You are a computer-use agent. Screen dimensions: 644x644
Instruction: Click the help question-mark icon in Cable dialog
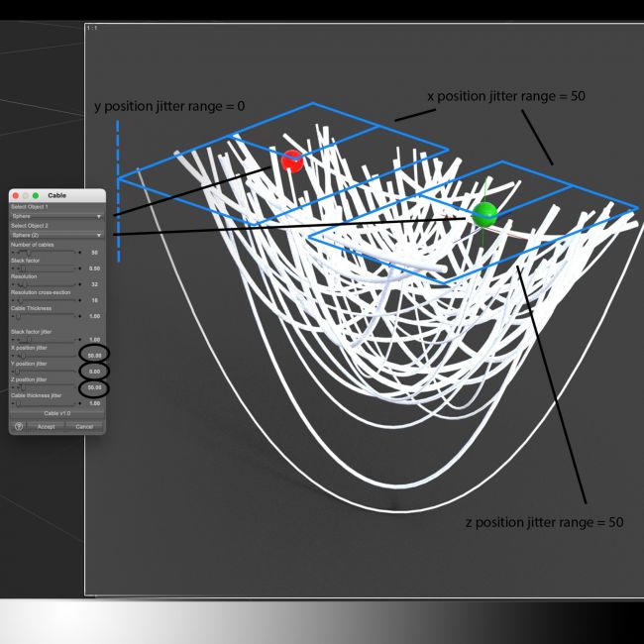[19, 426]
